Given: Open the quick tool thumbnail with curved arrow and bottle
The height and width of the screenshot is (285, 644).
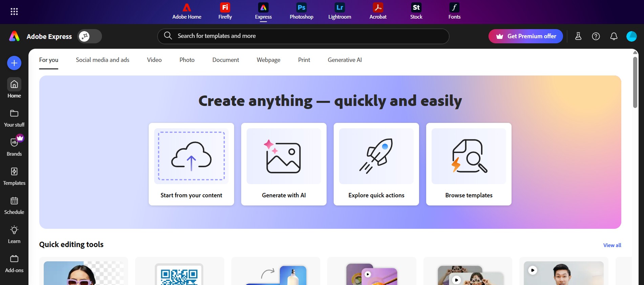Looking at the screenshot, I should tap(276, 271).
